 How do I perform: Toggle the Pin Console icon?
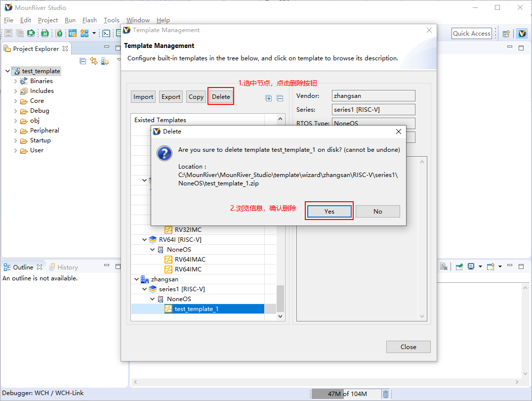tap(459, 267)
